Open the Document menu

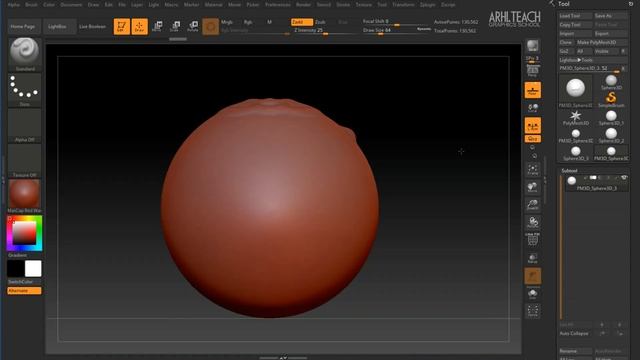coord(71,5)
